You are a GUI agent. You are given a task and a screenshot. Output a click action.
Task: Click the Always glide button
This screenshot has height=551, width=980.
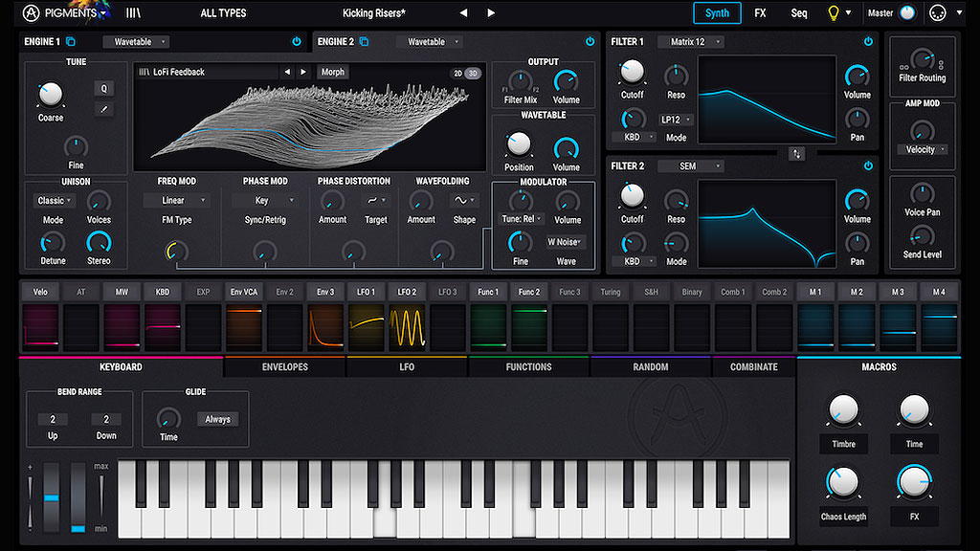point(217,419)
